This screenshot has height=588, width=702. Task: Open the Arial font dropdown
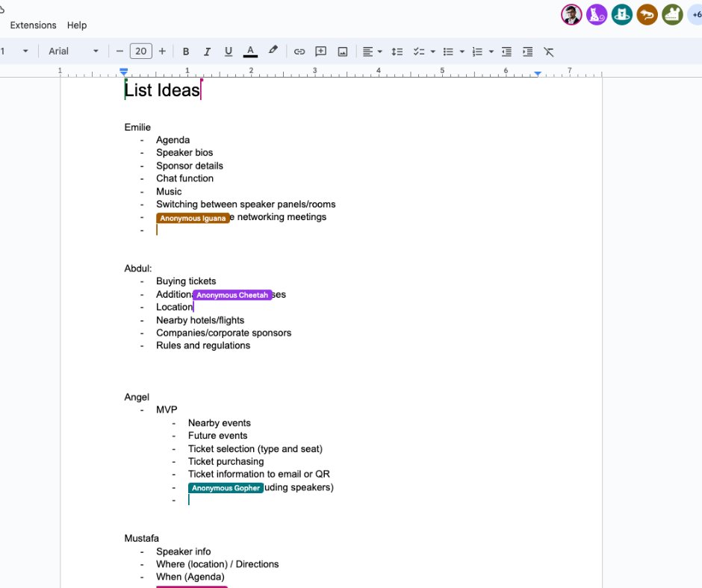tap(73, 51)
